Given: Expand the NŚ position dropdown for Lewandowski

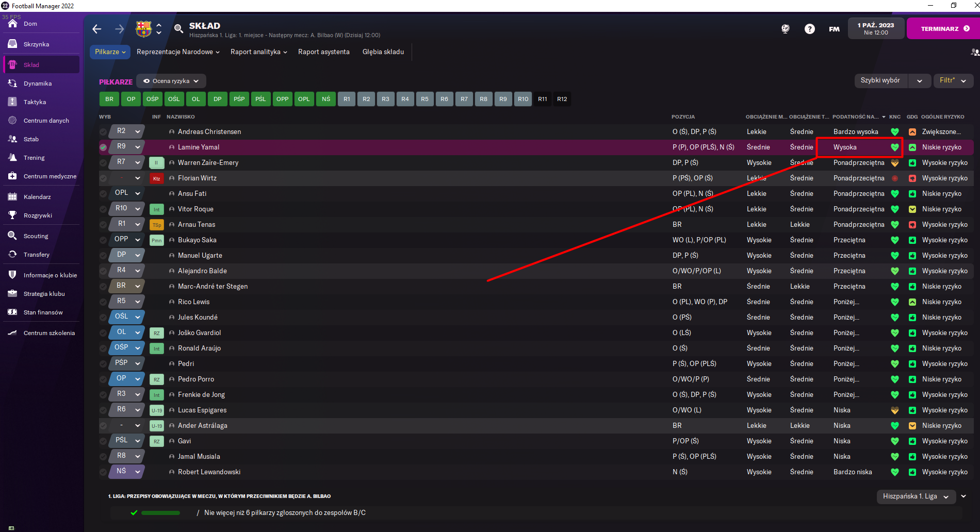Looking at the screenshot, I should click(138, 472).
